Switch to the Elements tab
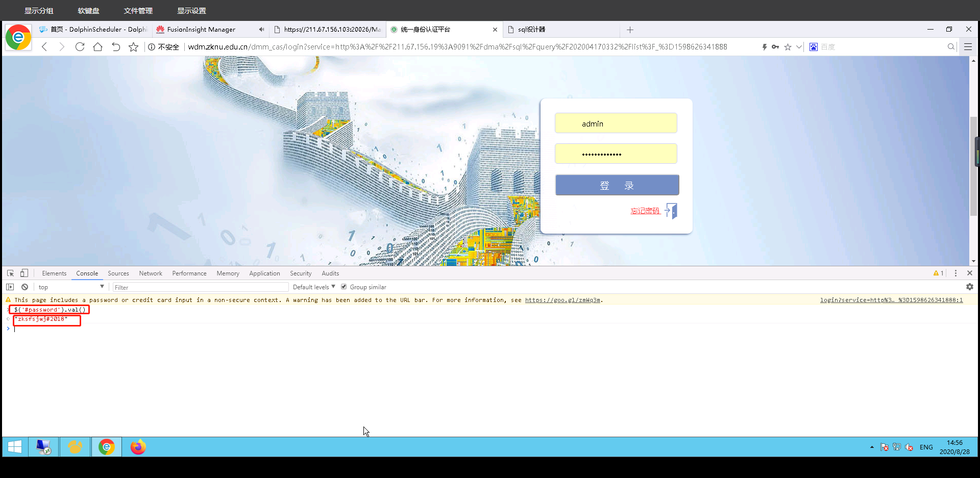 pos(54,273)
